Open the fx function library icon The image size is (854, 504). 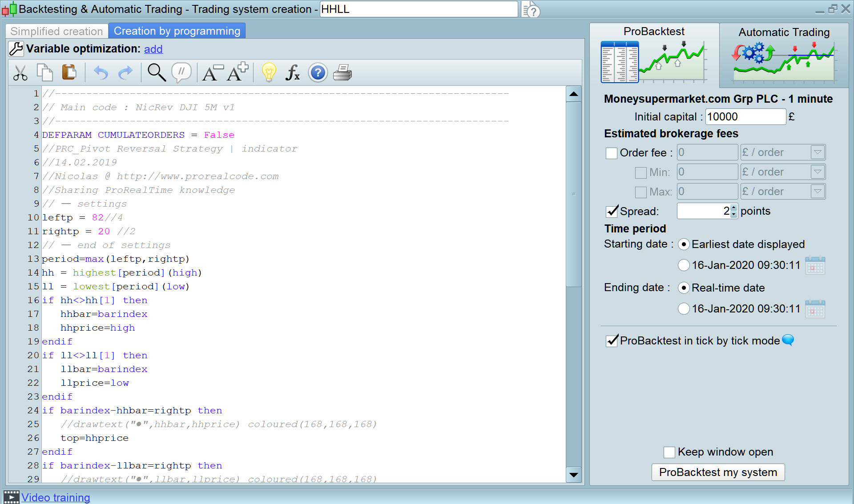click(292, 72)
